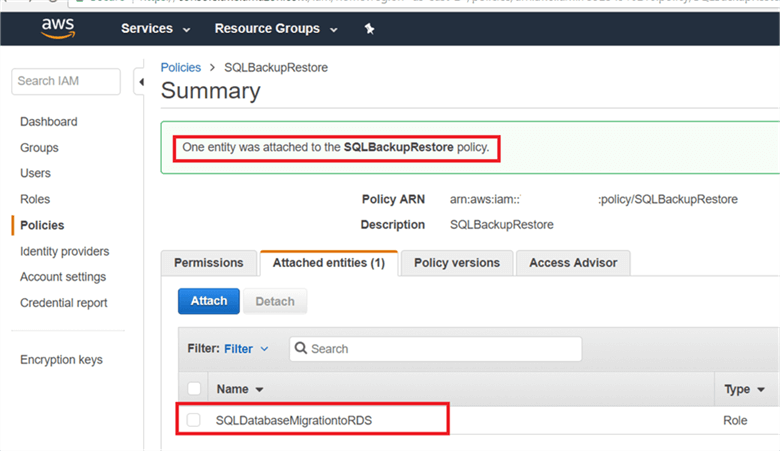Viewport: 780px width, 451px height.
Task: Open the Resource Groups dropdown menu
Action: pyautogui.click(x=276, y=29)
